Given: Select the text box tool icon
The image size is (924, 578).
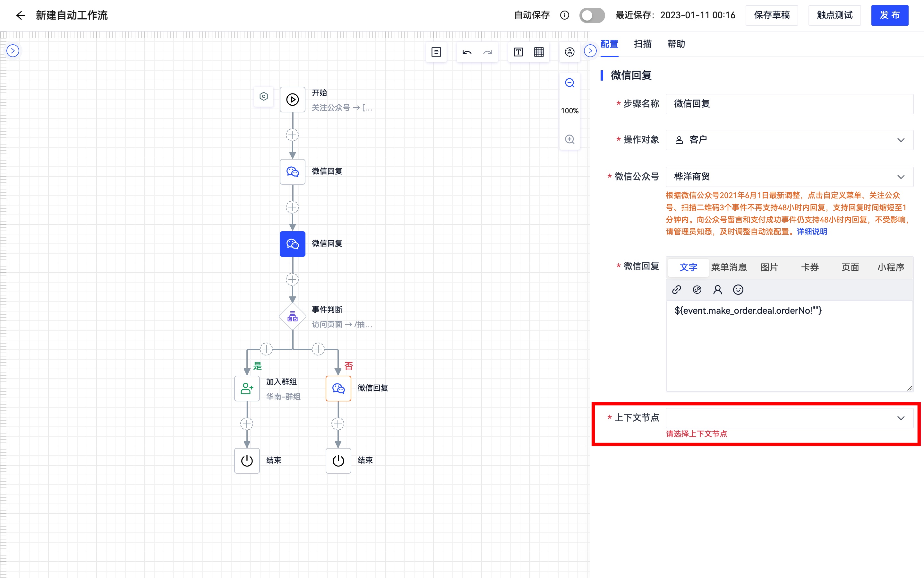Looking at the screenshot, I should coord(518,52).
